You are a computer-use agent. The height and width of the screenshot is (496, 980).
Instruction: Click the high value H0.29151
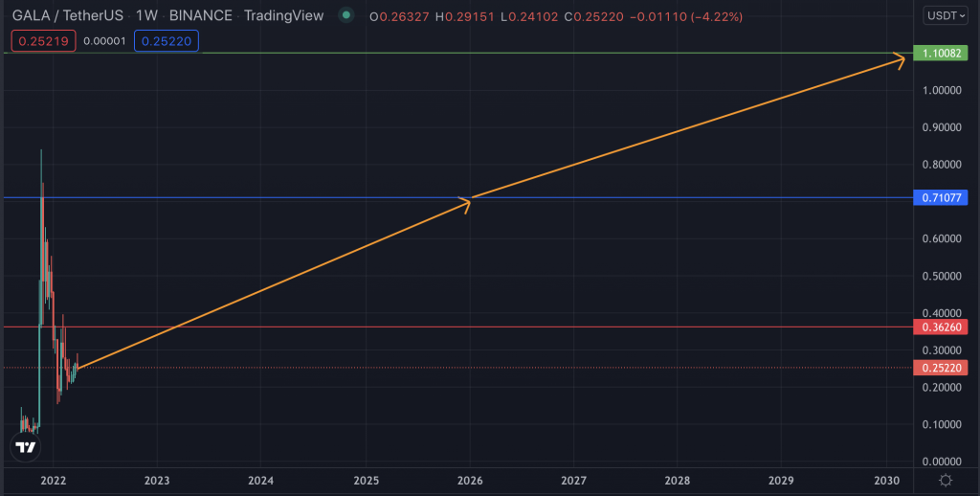pyautogui.click(x=465, y=17)
